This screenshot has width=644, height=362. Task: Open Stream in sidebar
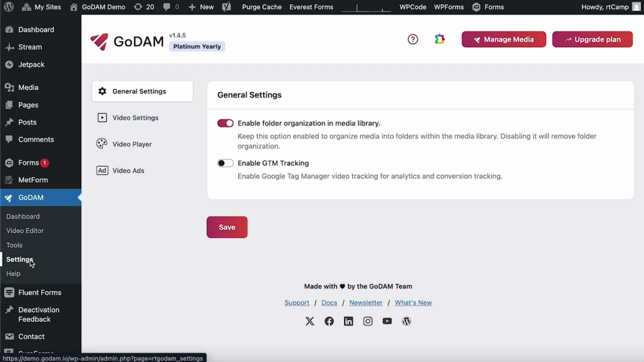[30, 47]
